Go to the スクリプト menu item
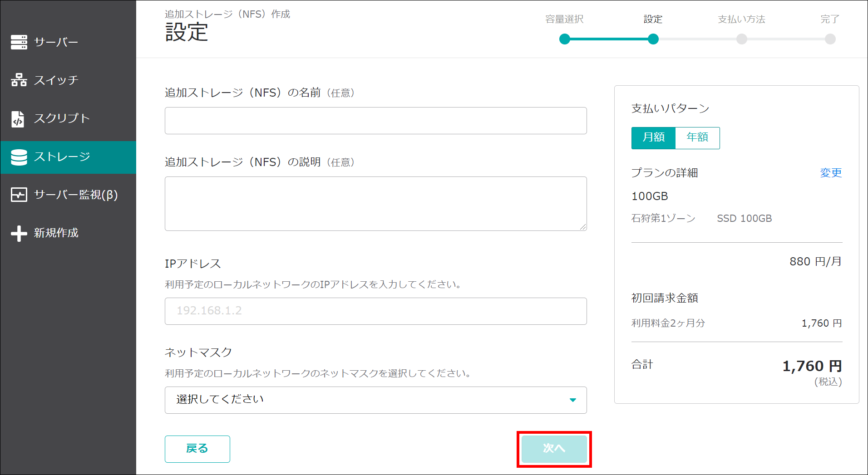Viewport: 868px width, 475px height. 62,118
